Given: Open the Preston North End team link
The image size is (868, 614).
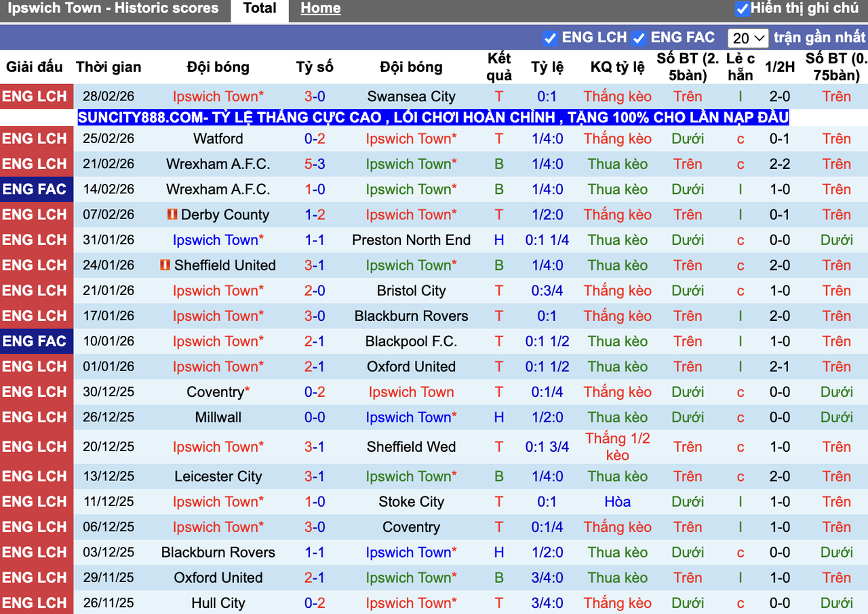Looking at the screenshot, I should point(411,239).
